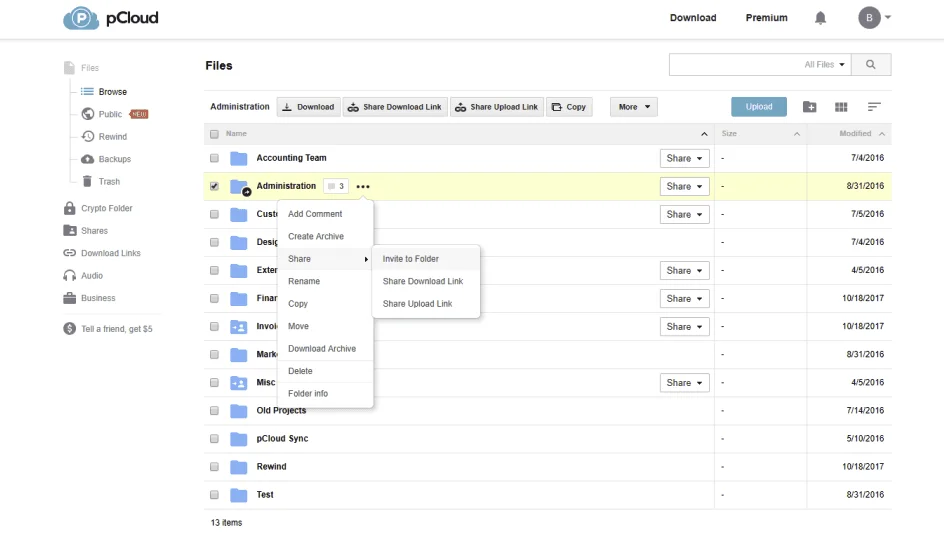Click the Business briefcase icon
This screenshot has width=944, height=559.
70,298
